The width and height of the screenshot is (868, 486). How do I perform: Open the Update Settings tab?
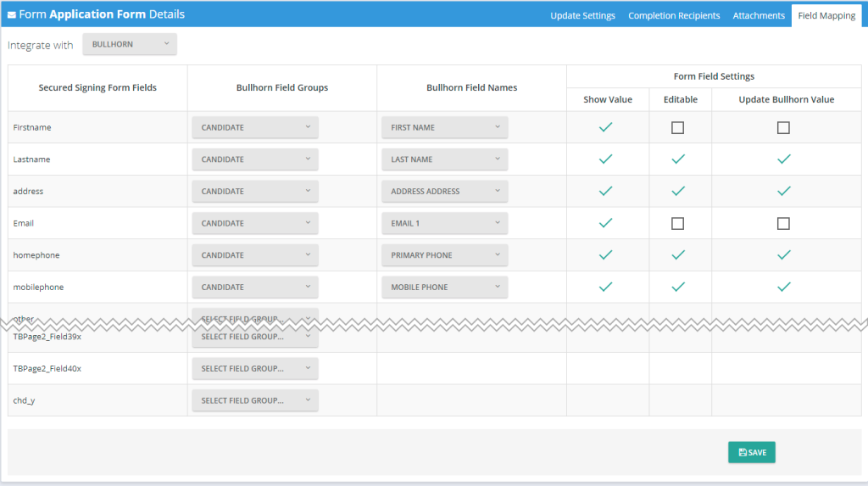coord(582,15)
